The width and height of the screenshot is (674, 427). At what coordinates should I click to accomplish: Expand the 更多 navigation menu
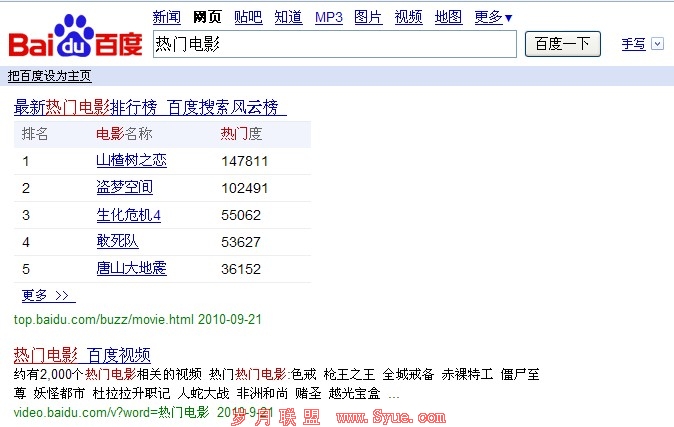click(493, 17)
